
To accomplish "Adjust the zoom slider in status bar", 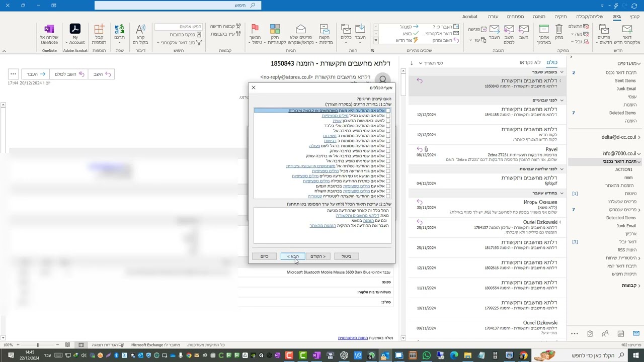I will click(38, 345).
